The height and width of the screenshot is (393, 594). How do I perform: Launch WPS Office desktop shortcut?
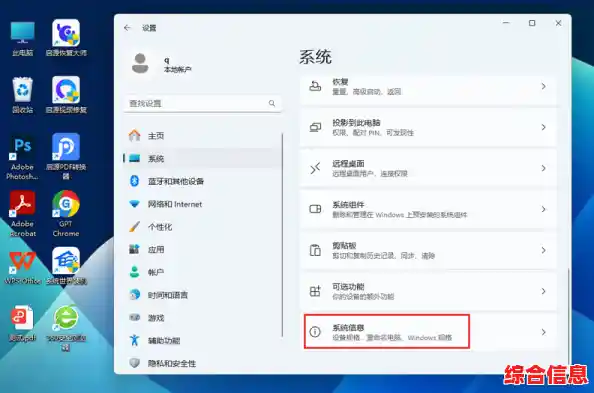click(22, 267)
